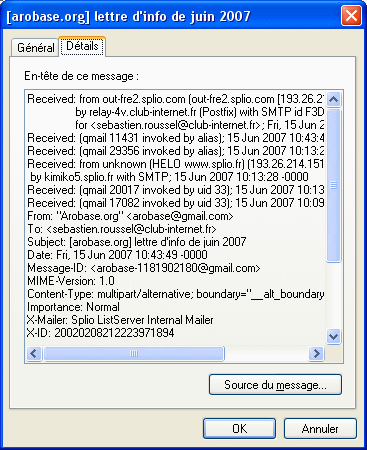Click the X-Mailer Splio ListServer line

(120, 320)
